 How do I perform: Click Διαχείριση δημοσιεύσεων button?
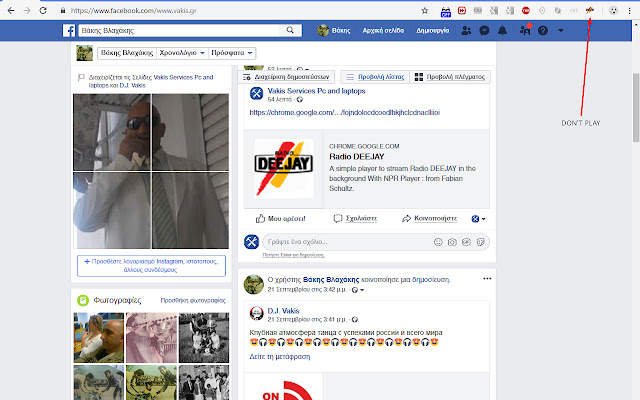(286, 77)
